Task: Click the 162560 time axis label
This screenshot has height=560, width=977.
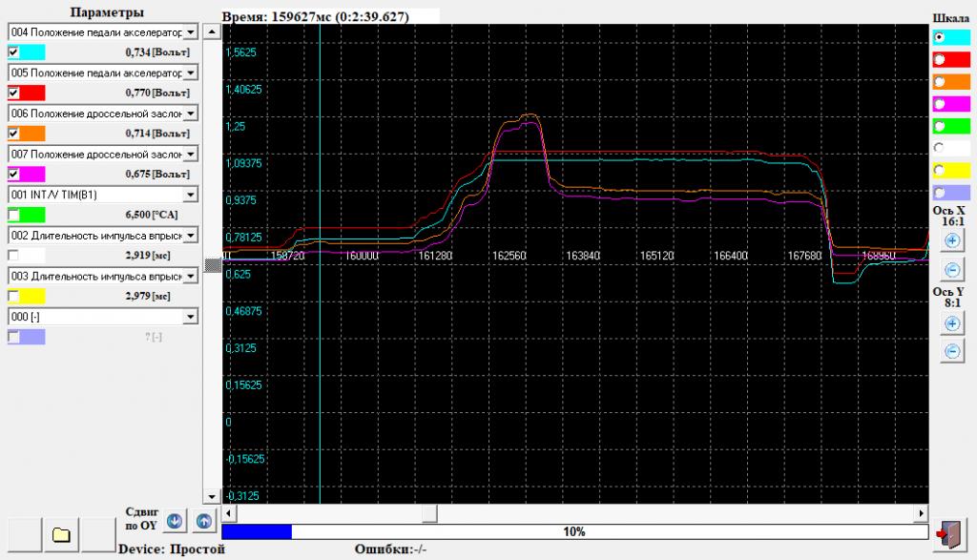Action: point(509,256)
